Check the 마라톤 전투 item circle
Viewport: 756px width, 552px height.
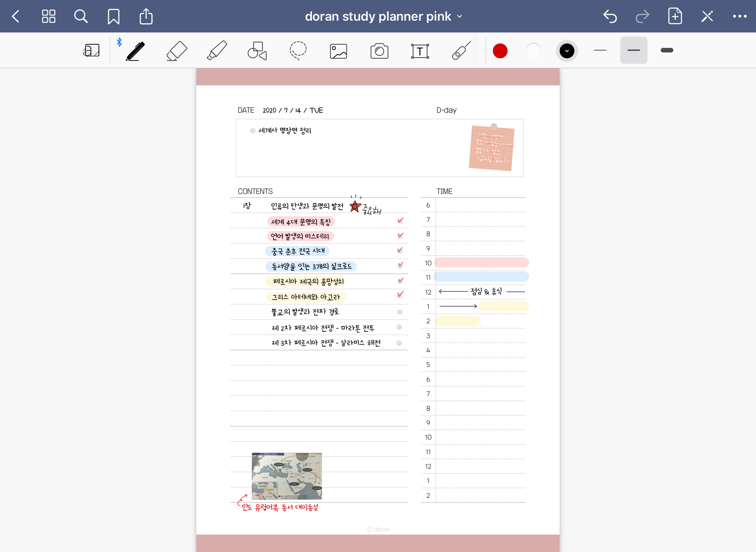pyautogui.click(x=399, y=327)
